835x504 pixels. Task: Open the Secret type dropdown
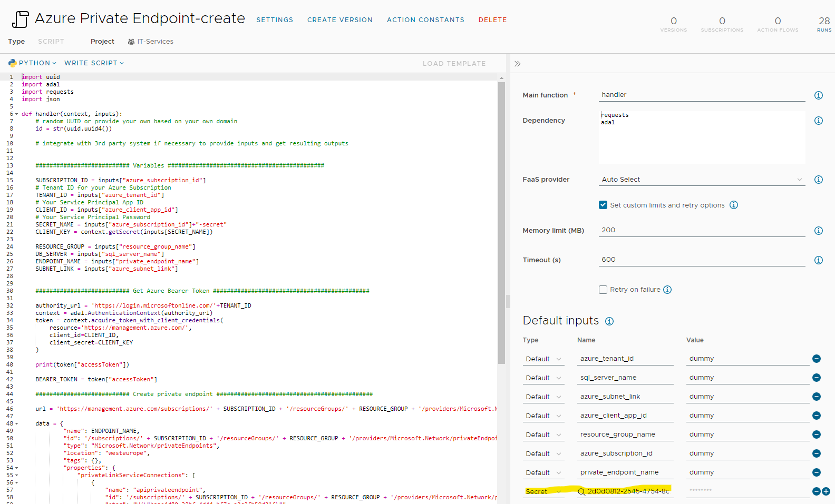[543, 492]
